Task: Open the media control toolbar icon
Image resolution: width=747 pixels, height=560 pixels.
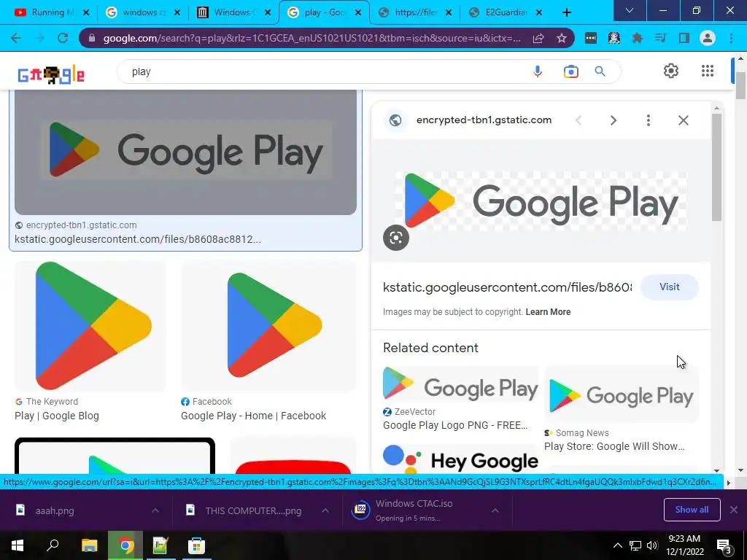Action: pyautogui.click(x=661, y=38)
